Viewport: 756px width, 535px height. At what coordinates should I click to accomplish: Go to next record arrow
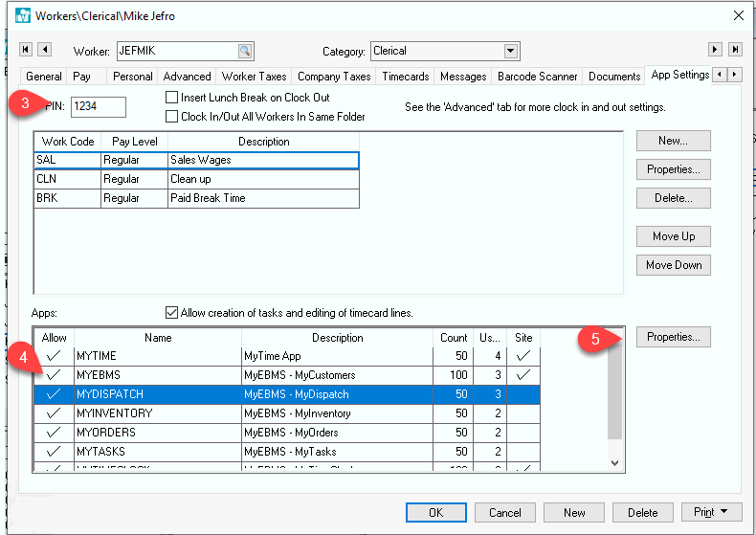[714, 50]
